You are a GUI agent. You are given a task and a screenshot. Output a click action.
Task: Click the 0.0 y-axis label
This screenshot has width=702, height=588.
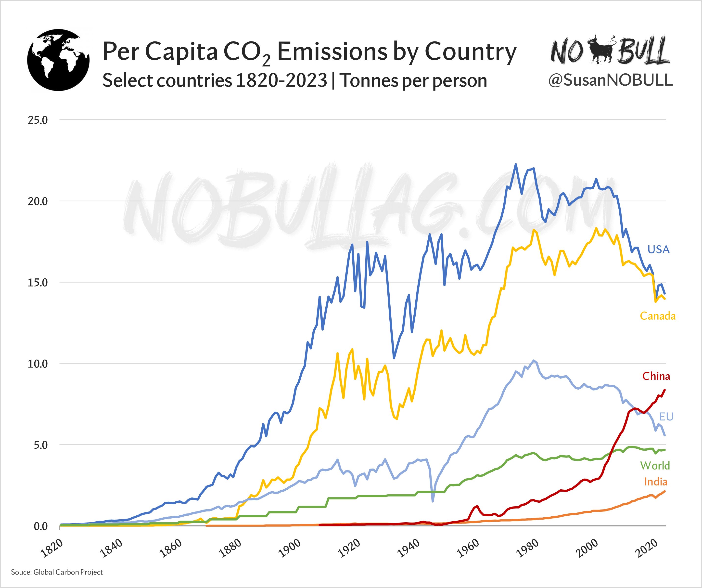[40, 526]
